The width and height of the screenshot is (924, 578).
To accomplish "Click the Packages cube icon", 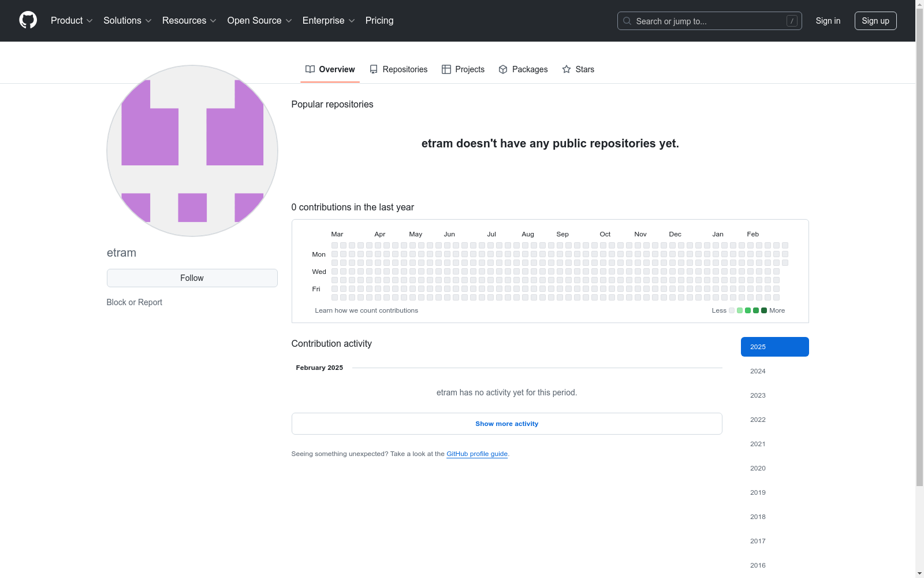I will [503, 69].
